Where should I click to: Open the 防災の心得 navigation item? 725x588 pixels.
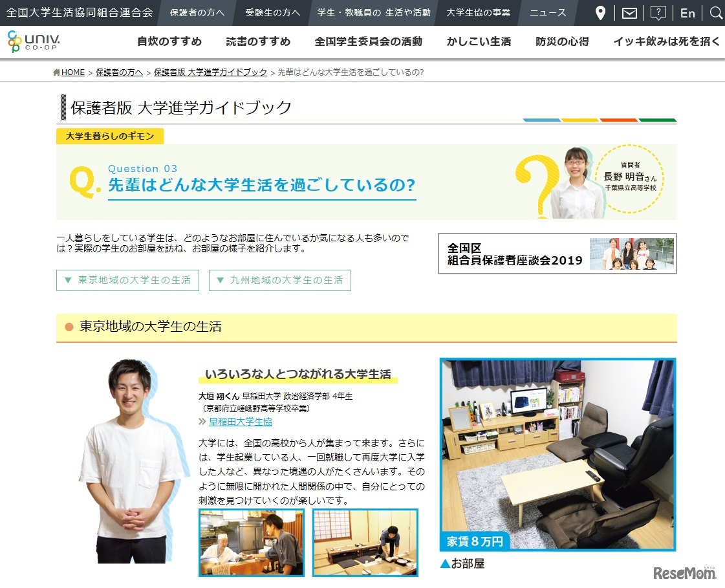click(562, 41)
